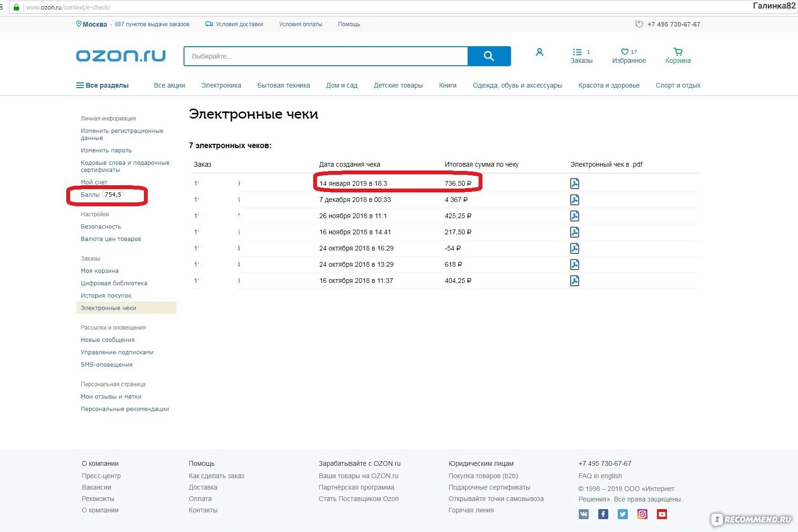798x532 pixels.
Task: Open Одежда, обувь и аксессуары category
Action: pos(517,85)
